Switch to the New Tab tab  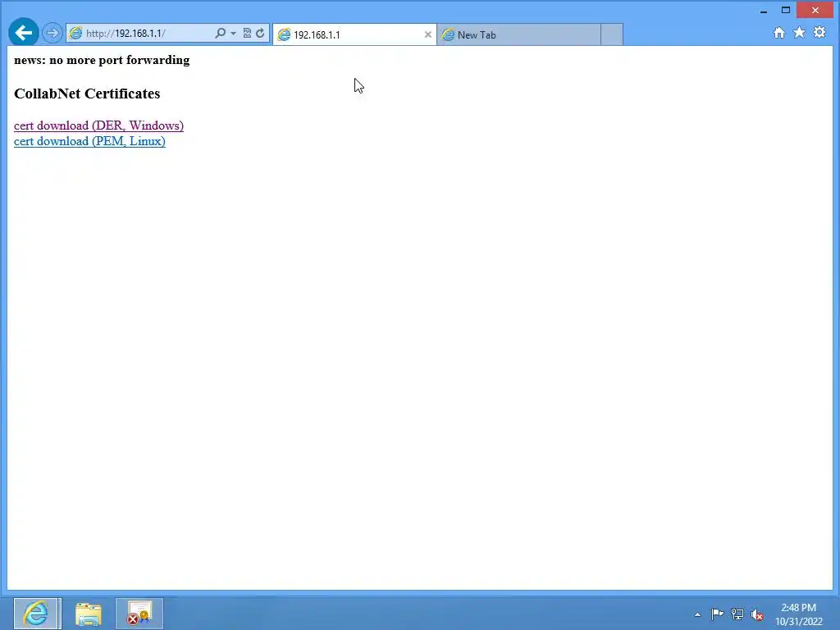518,34
